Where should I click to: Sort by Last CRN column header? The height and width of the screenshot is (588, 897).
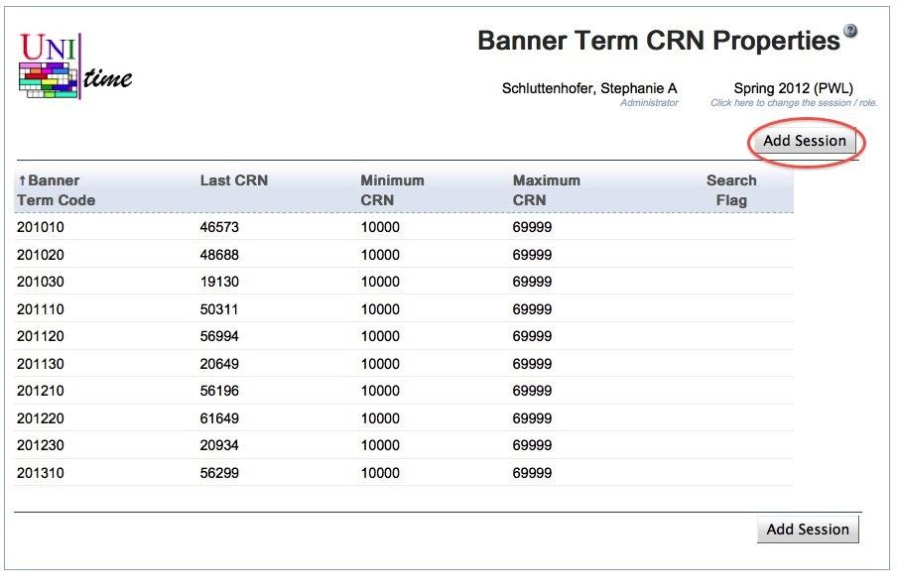(234, 180)
